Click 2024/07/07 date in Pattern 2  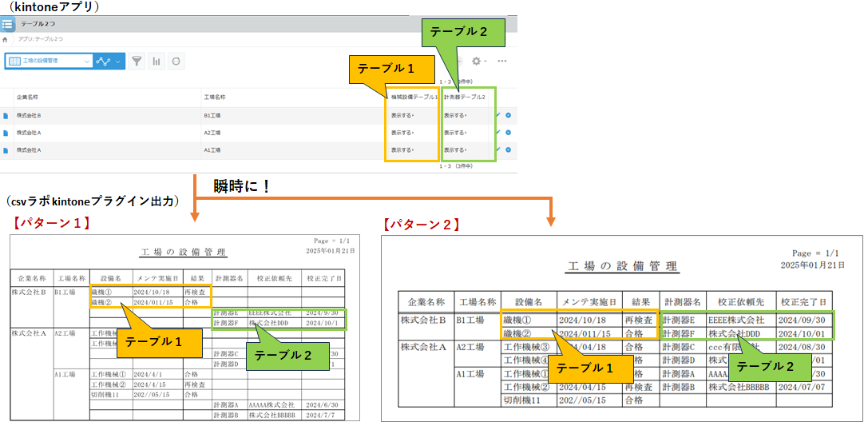pos(803,386)
